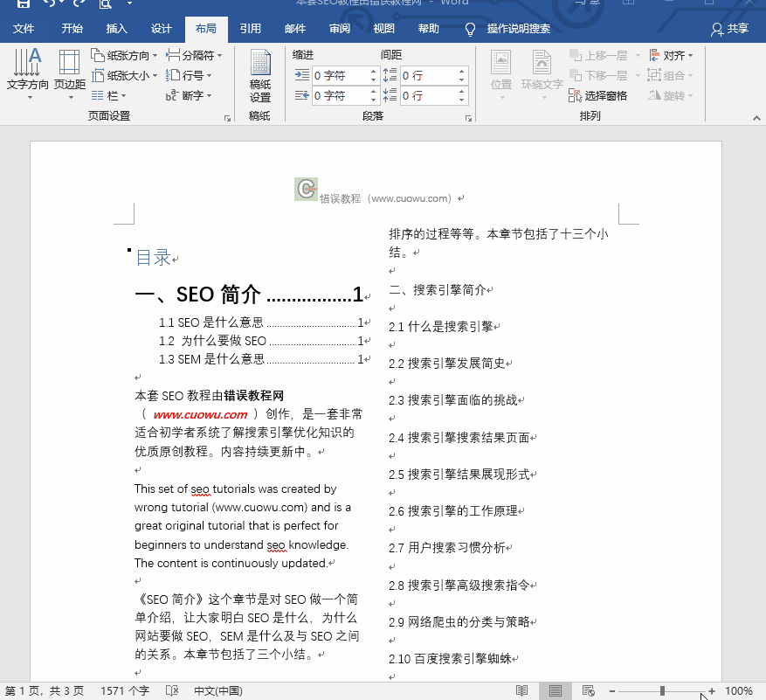Click the proofing check status icon
This screenshot has height=700, width=766.
172,690
